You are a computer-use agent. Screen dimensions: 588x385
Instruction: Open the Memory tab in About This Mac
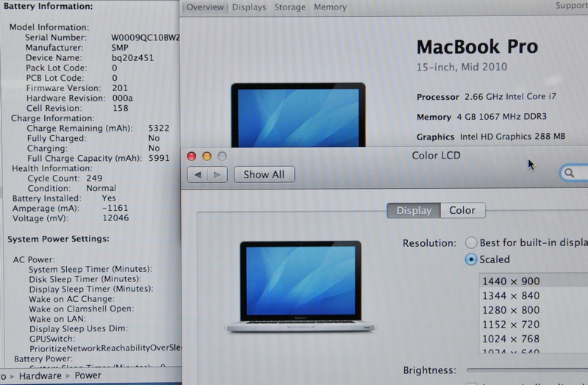coord(330,7)
